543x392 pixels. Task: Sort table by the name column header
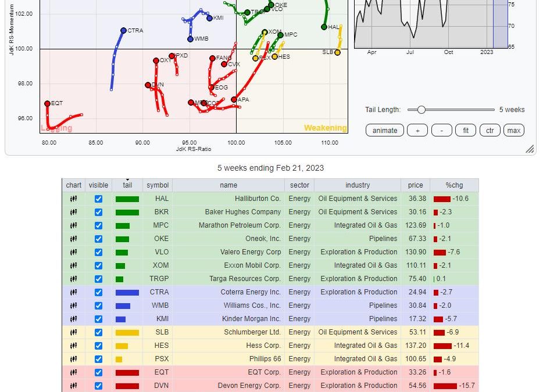click(x=228, y=185)
